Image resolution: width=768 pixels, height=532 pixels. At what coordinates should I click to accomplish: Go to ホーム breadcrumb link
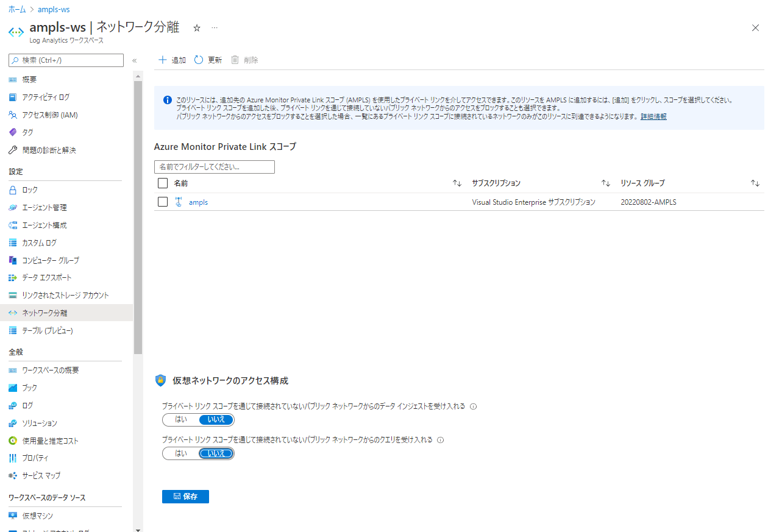17,10
